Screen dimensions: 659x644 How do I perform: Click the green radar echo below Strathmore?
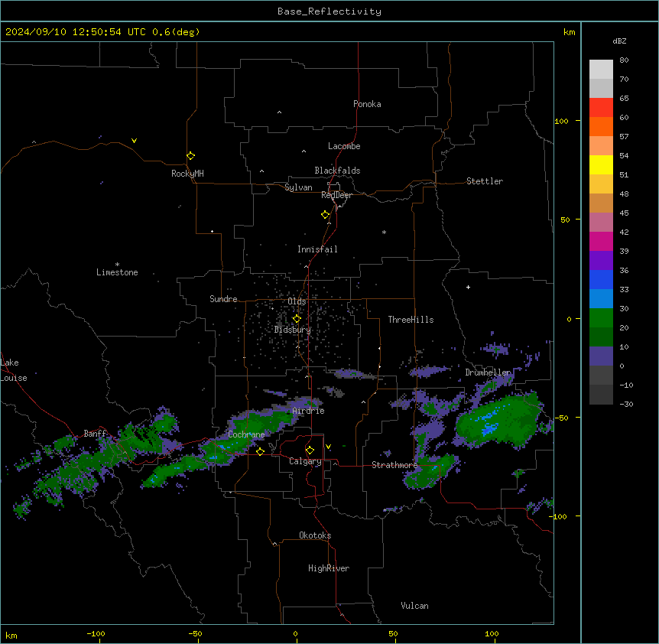[x=430, y=473]
